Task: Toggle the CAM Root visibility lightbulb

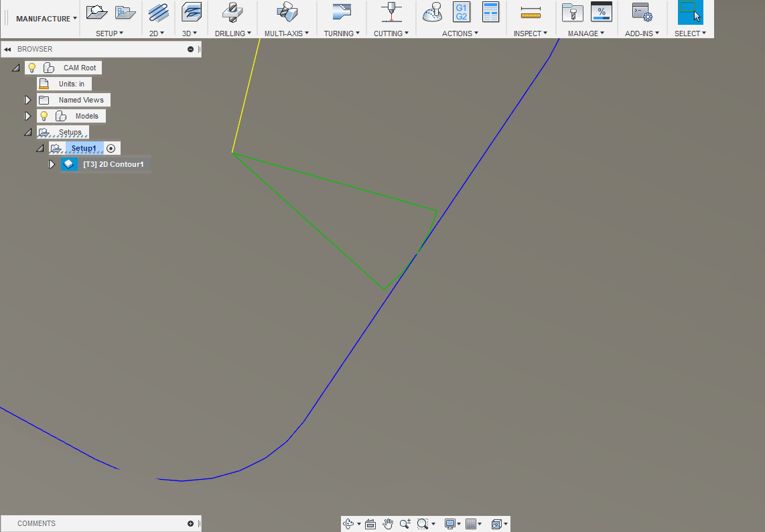Action: [x=31, y=68]
